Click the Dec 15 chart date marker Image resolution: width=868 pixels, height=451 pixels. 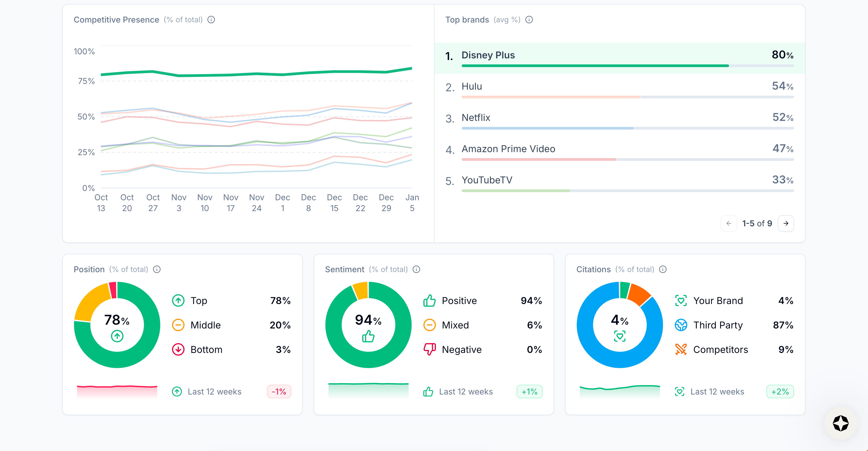[x=334, y=202]
